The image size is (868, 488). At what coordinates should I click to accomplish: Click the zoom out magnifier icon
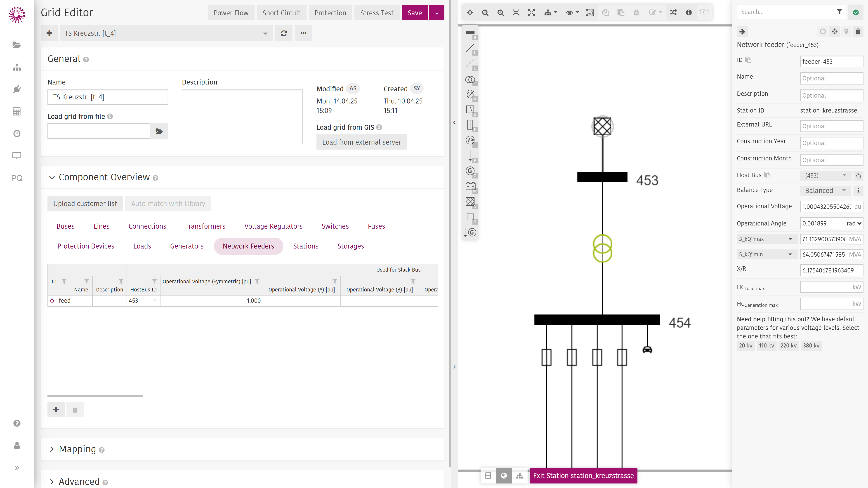click(x=485, y=12)
